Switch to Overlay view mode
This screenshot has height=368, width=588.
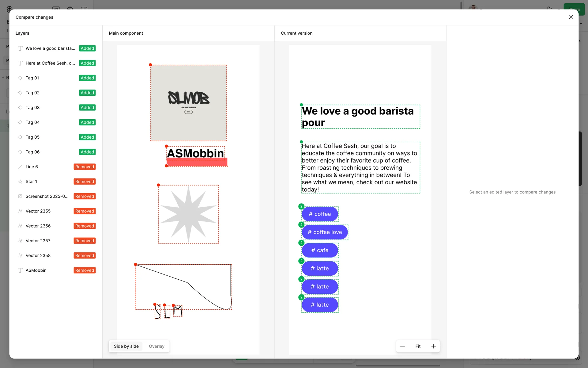[156, 346]
